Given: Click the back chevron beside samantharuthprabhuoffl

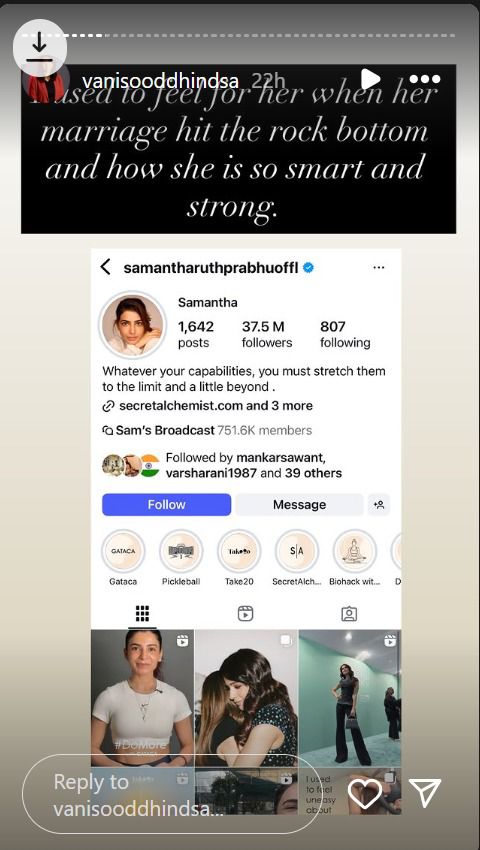Looking at the screenshot, I should [x=106, y=267].
